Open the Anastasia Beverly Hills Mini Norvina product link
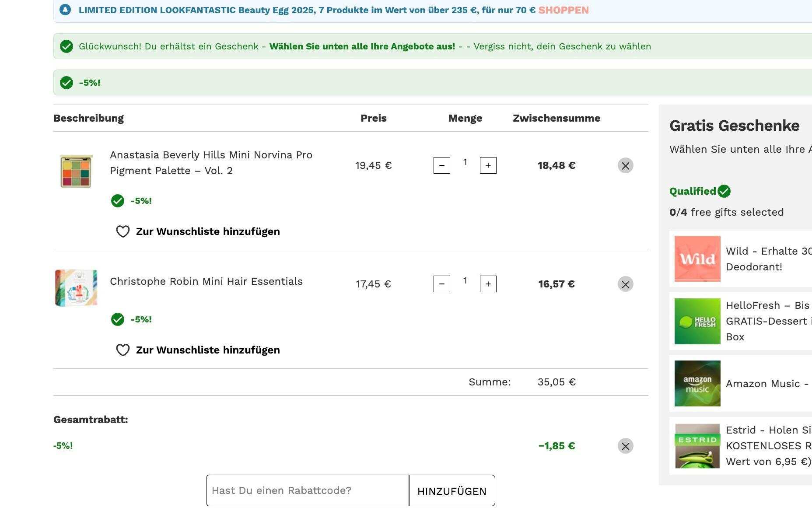This screenshot has height=518, width=812. click(x=211, y=163)
